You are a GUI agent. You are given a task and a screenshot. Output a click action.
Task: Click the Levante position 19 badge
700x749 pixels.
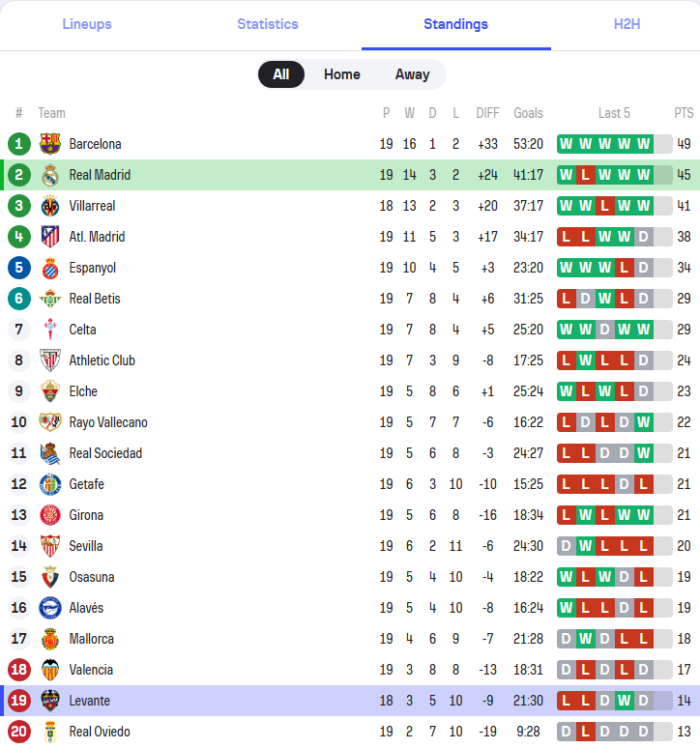(x=19, y=701)
